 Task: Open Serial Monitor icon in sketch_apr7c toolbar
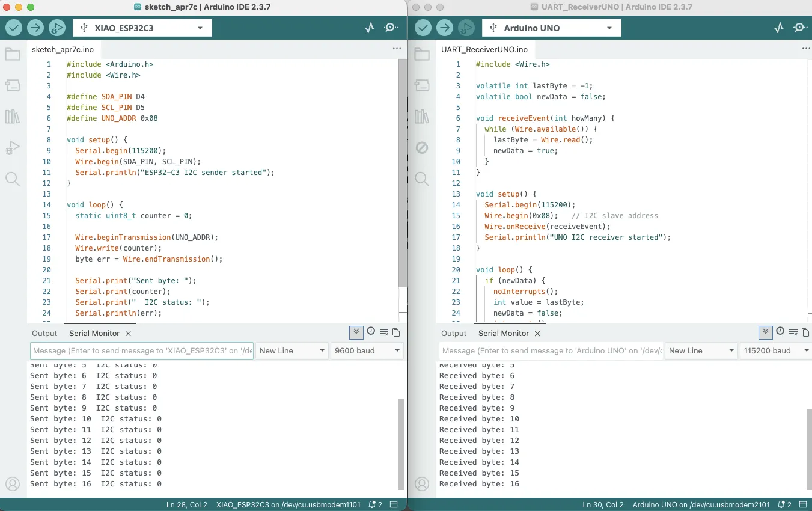(x=391, y=28)
